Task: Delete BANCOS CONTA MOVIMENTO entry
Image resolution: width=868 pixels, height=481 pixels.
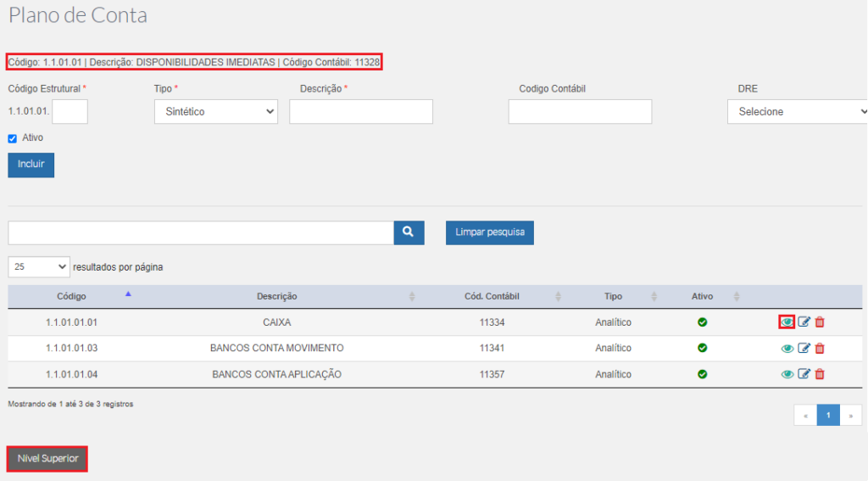Action: tap(820, 348)
